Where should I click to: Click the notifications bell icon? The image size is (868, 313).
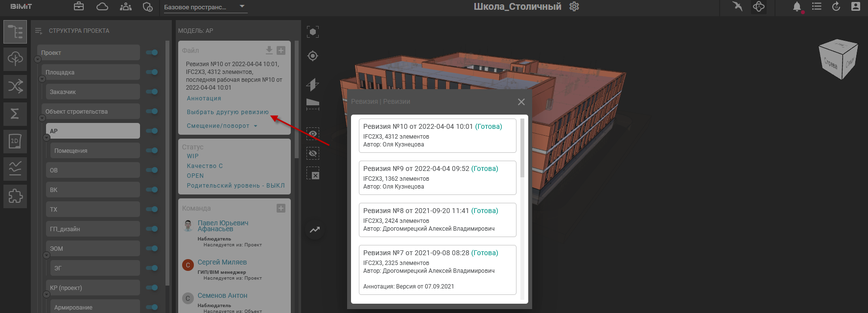797,7
